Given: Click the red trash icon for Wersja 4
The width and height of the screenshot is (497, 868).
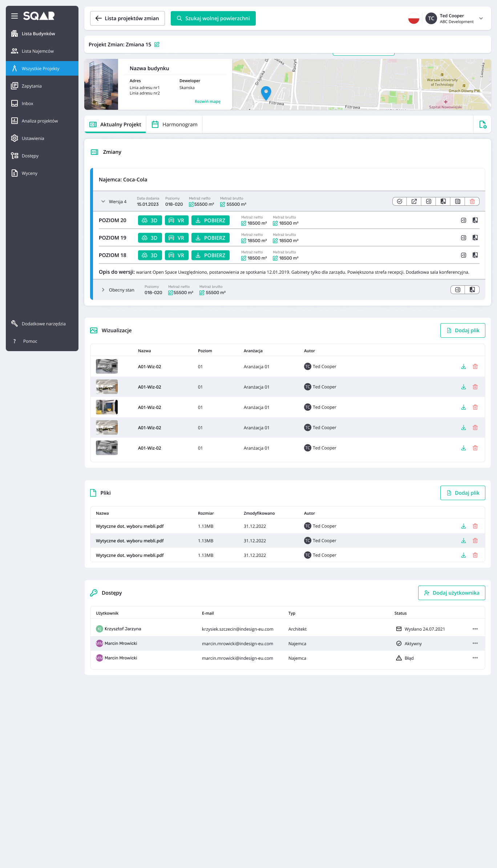Looking at the screenshot, I should pos(472,201).
